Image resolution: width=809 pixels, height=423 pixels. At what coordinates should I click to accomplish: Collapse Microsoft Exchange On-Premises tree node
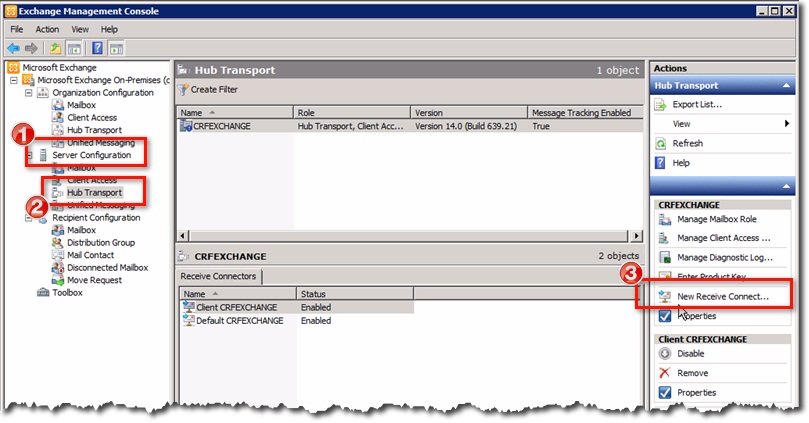point(14,80)
